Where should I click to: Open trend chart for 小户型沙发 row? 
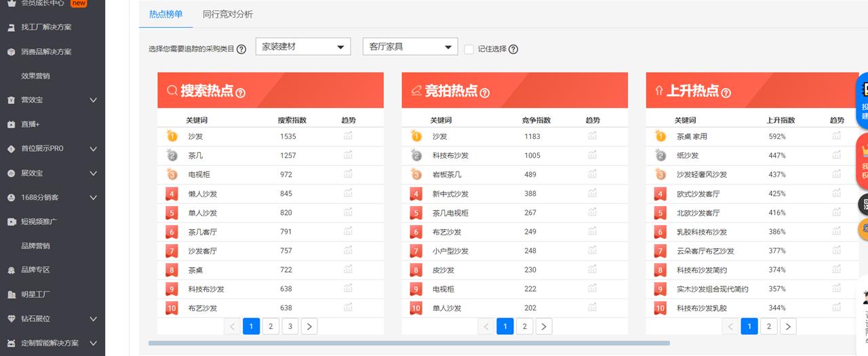point(592,250)
